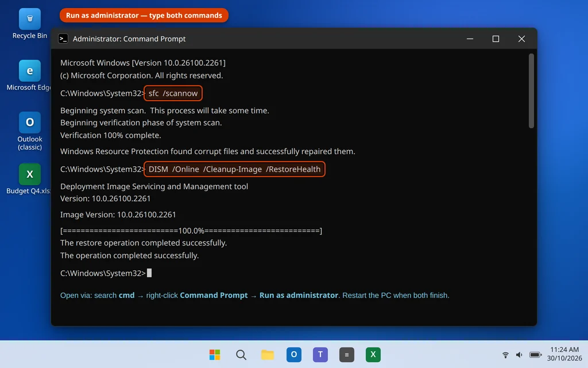Click 'Windows Resource Protection found corrupt files' line
Image resolution: width=588 pixels, height=368 pixels.
[207, 151]
